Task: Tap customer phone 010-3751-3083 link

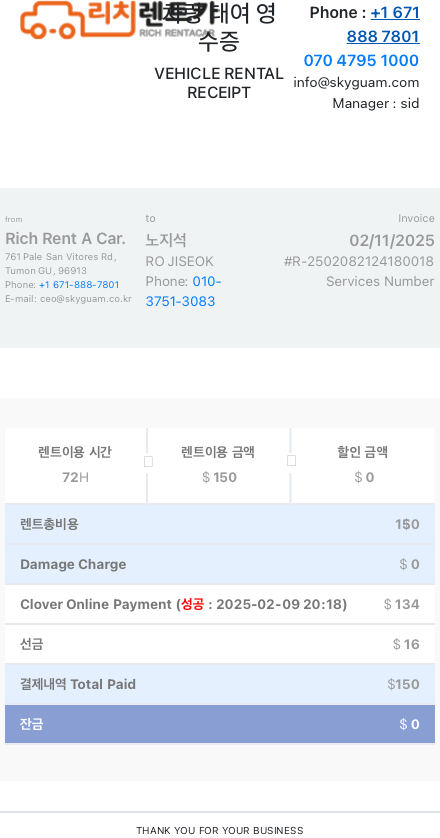Action: tap(183, 291)
